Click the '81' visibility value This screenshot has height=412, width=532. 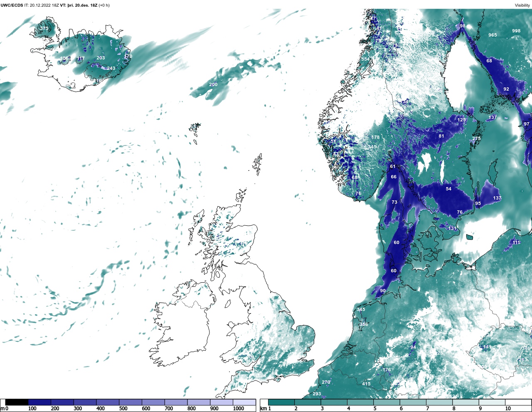pyautogui.click(x=441, y=136)
